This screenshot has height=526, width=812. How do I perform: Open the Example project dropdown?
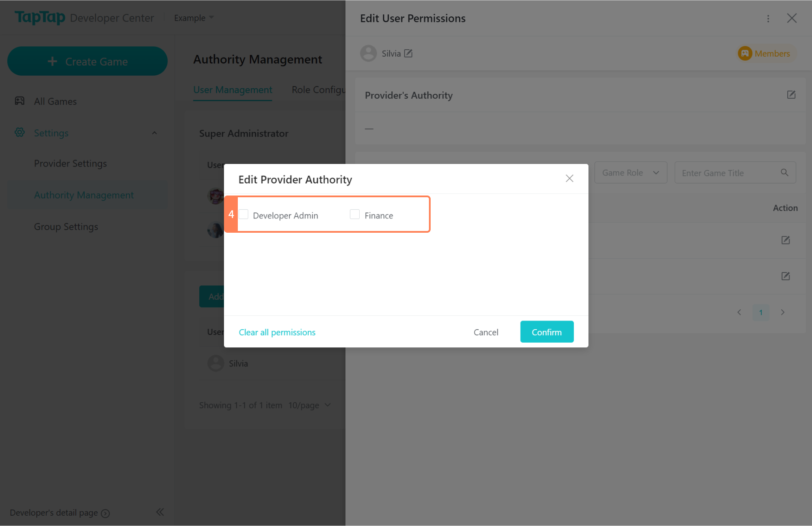click(x=194, y=18)
